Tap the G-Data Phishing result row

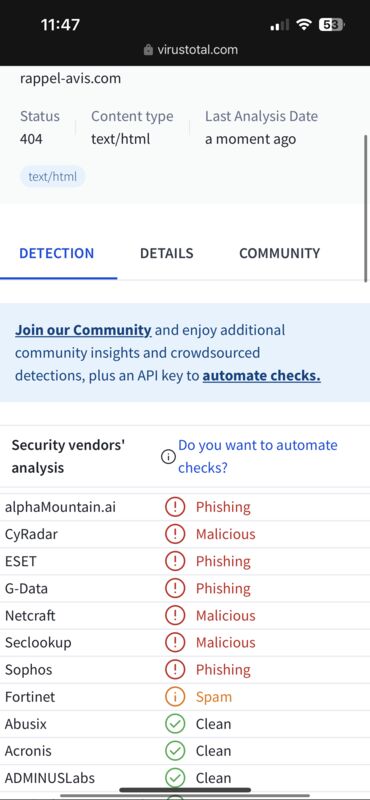tap(185, 588)
